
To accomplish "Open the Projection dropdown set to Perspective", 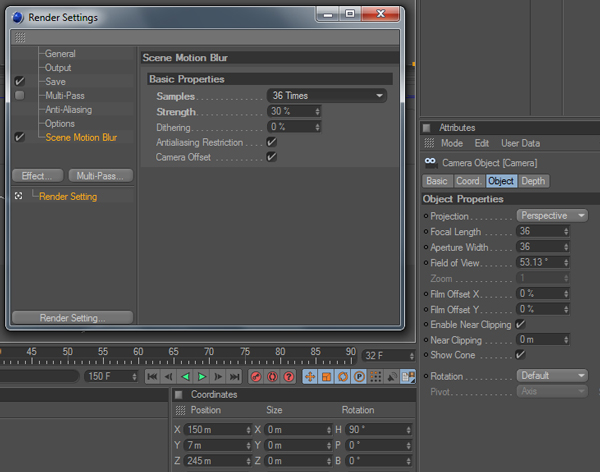I will 552,215.
